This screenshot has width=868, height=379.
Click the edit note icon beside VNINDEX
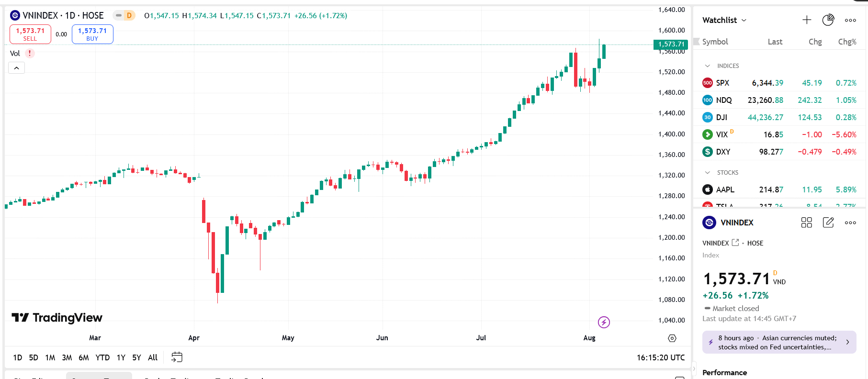[828, 223]
